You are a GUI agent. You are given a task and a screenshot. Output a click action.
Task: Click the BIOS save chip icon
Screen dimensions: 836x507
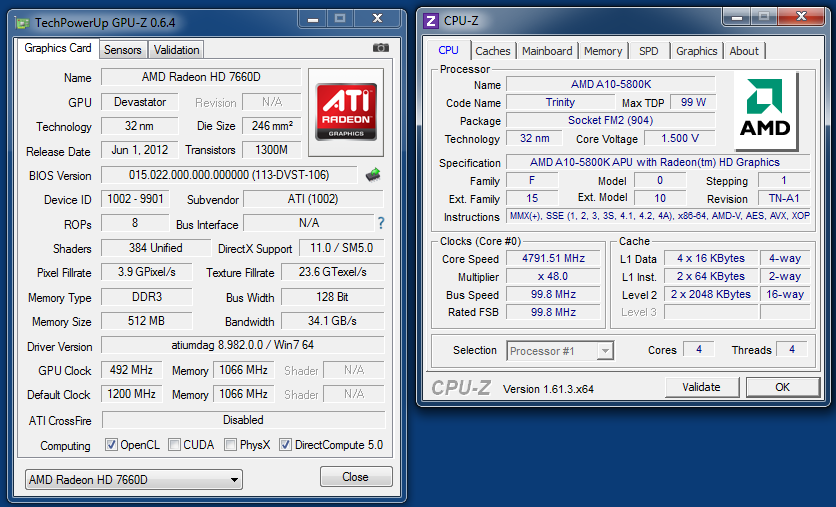[373, 175]
